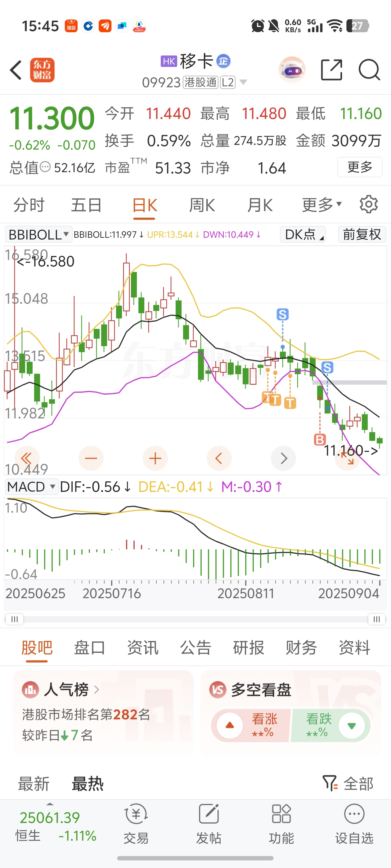Image resolution: width=391 pixels, height=868 pixels.
Task: Switch to the 资料 tab
Action: (x=354, y=647)
